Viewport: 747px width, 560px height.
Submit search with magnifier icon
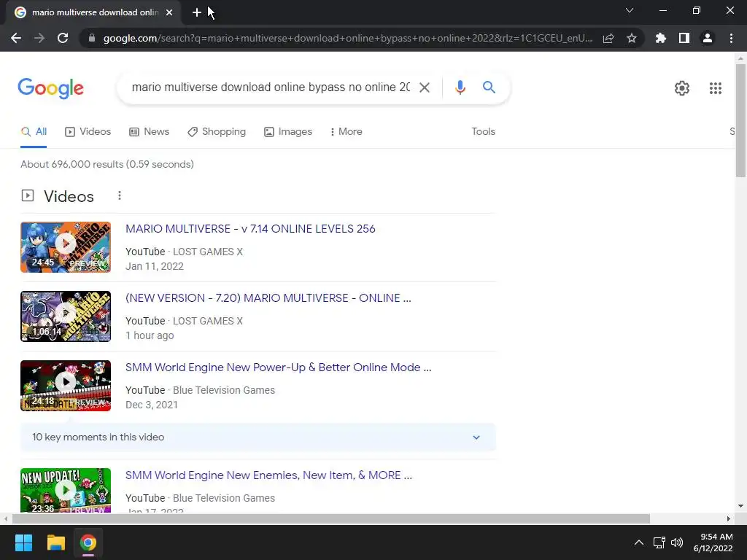click(489, 87)
